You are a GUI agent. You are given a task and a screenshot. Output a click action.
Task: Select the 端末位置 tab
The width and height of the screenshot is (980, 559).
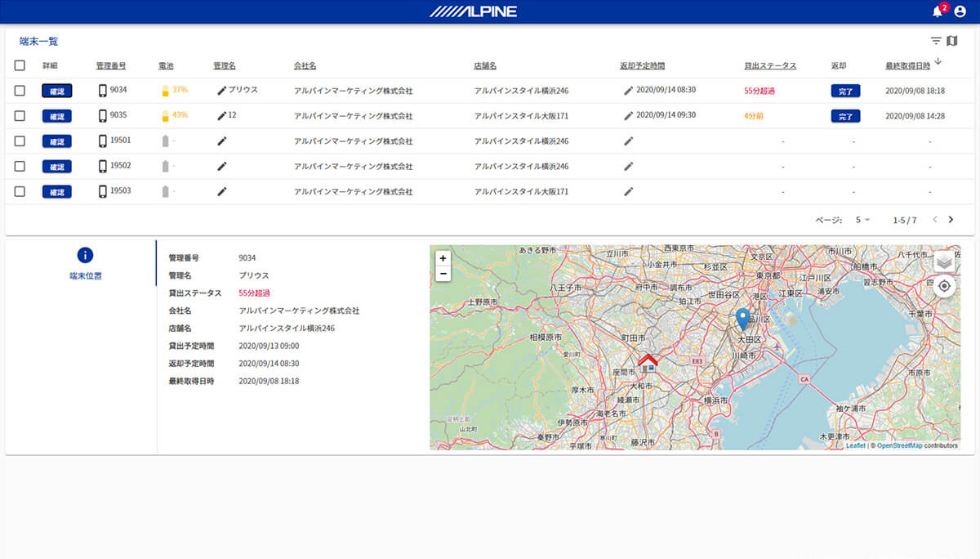pyautogui.click(x=85, y=264)
